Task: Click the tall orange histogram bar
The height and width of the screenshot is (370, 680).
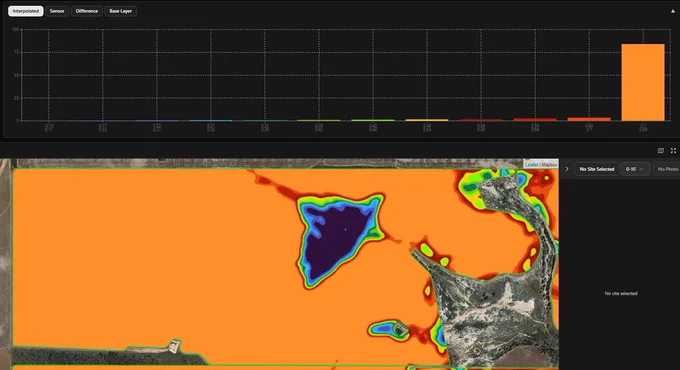Action: [x=643, y=82]
